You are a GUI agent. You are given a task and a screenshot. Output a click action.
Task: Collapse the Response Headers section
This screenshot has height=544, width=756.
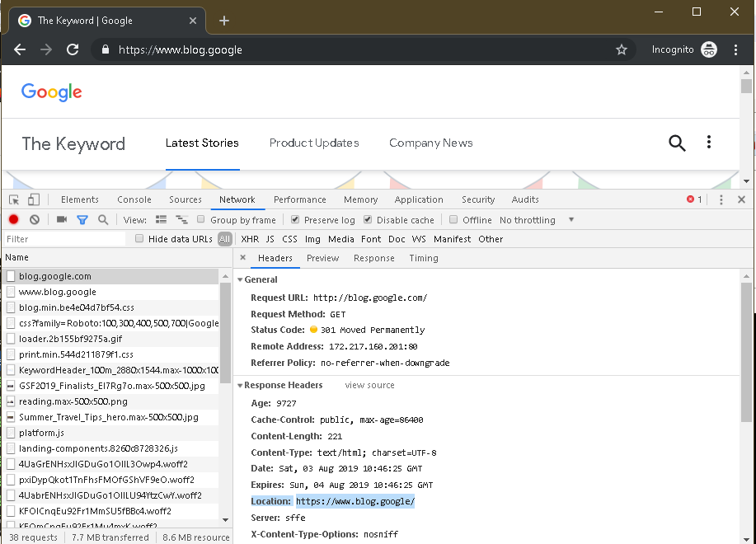[240, 386]
